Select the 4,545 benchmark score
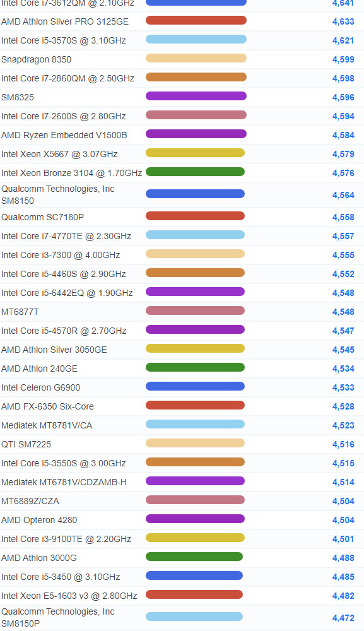This screenshot has width=364, height=631. tap(343, 350)
